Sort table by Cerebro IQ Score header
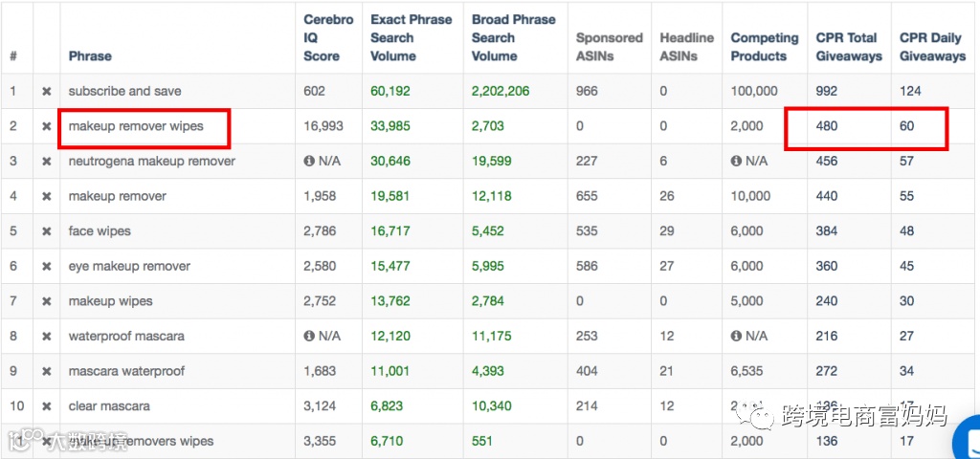 328,38
